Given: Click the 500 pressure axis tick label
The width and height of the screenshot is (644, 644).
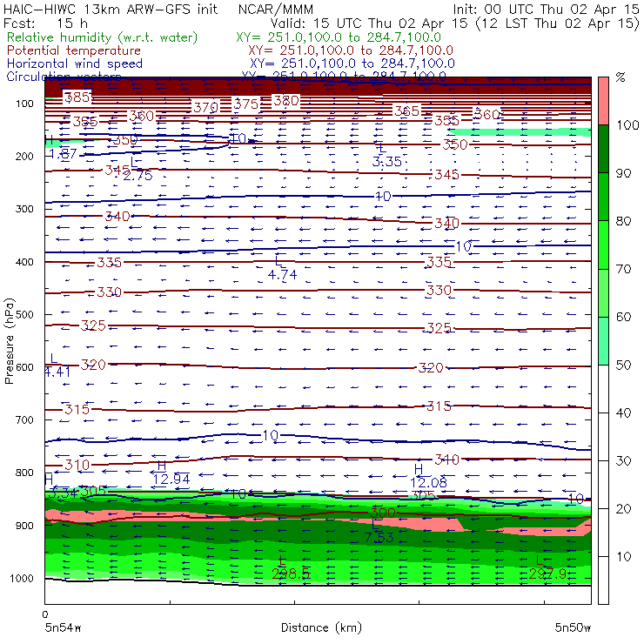Looking at the screenshot, I should 24,314.
